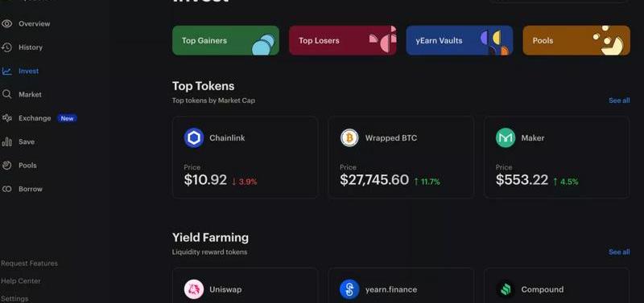Screen dimensions: 644x303
Task: Open the Top Losers category card
Action: (343, 41)
